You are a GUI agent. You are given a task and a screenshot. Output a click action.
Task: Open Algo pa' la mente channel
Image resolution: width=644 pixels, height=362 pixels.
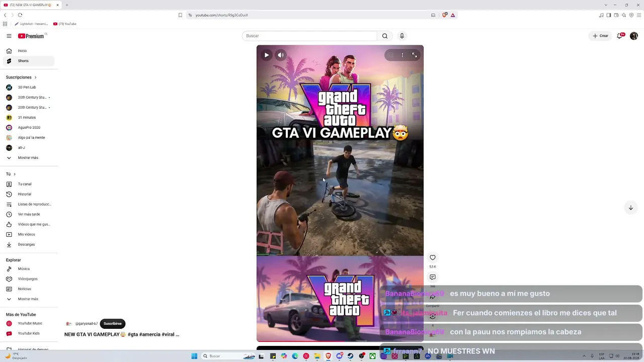[x=28, y=138]
